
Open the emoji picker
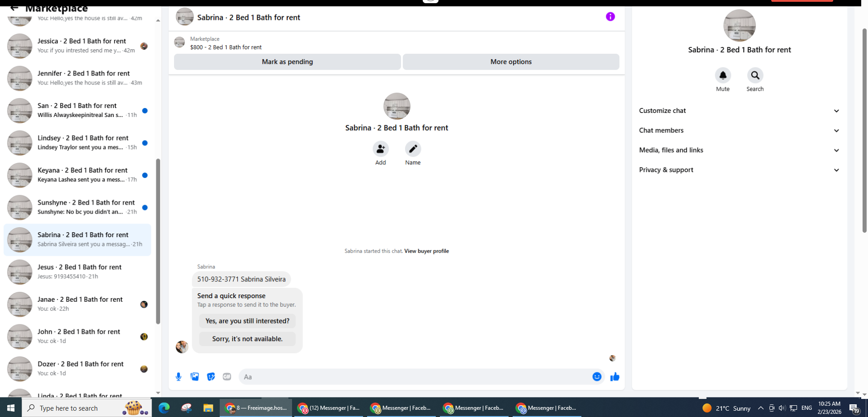tap(597, 377)
